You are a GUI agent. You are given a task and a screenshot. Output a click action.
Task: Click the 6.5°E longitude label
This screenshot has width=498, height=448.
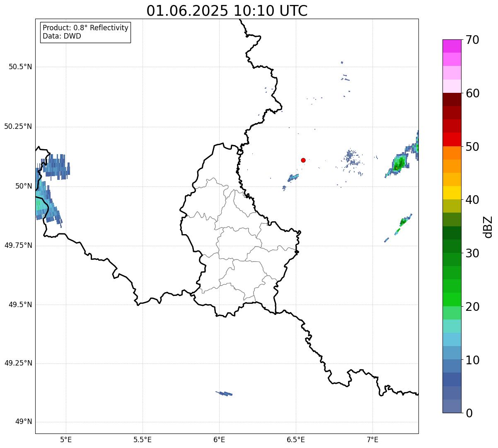click(296, 440)
